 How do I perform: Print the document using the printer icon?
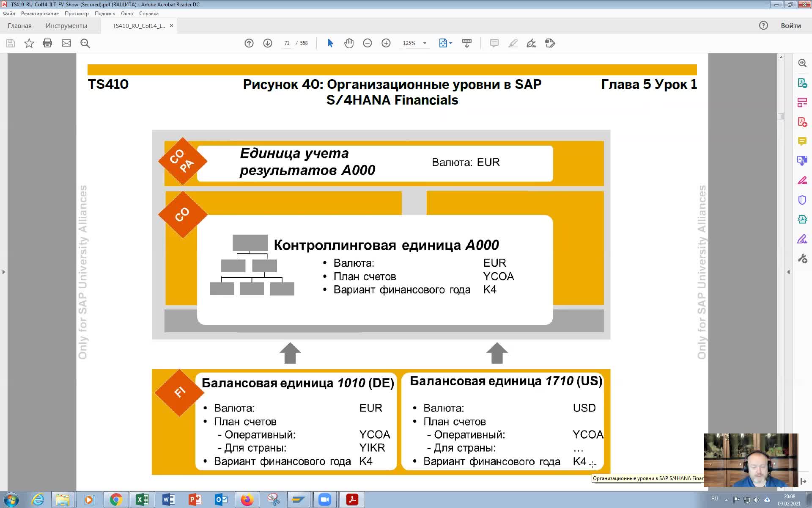coord(47,43)
